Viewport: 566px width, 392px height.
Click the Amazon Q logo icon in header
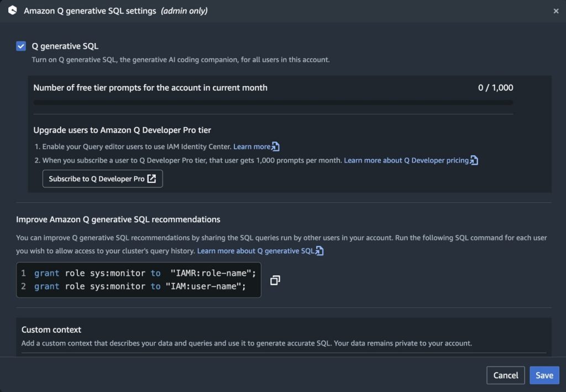(13, 10)
